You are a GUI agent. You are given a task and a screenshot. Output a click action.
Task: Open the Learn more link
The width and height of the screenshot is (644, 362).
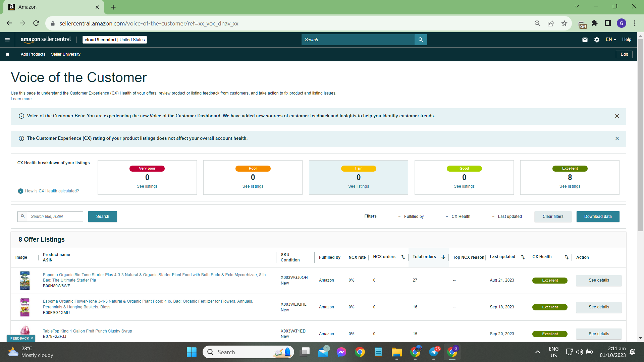point(21,99)
